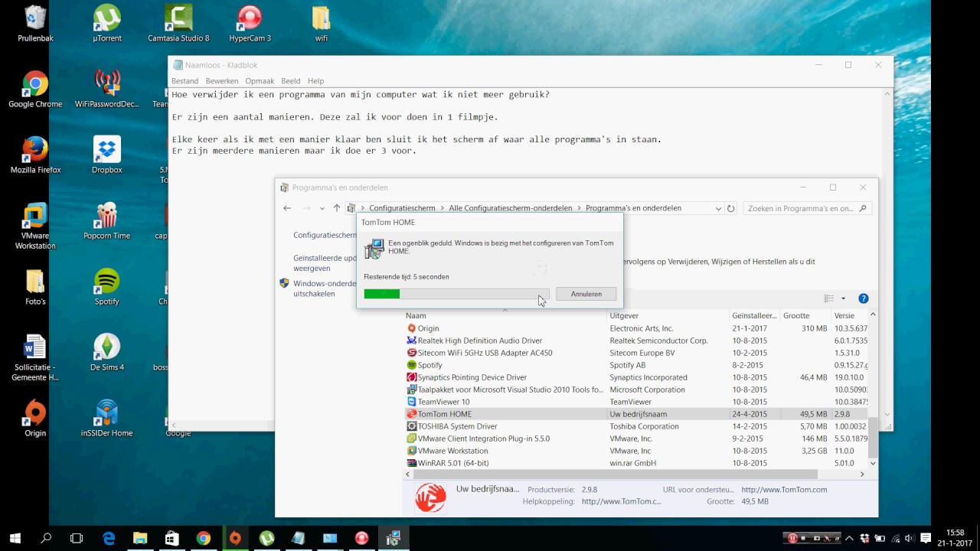Open Task View on taskbar
This screenshot has height=551, width=980.
pyautogui.click(x=77, y=539)
